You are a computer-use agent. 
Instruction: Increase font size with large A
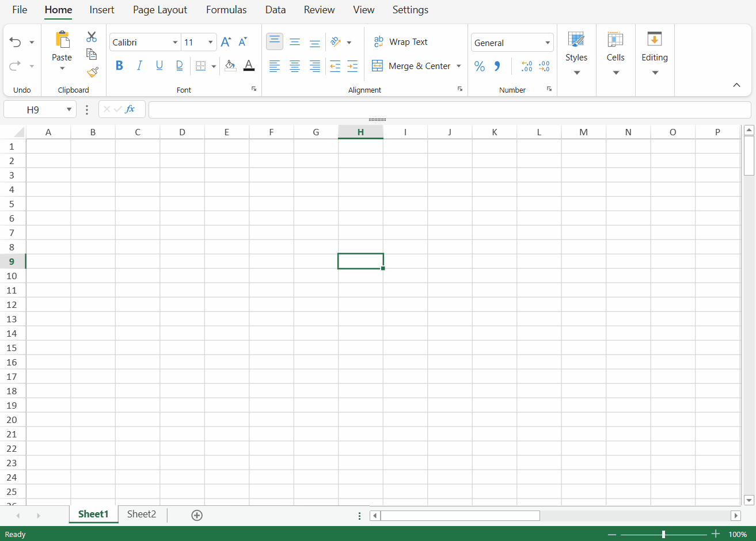[x=226, y=42]
